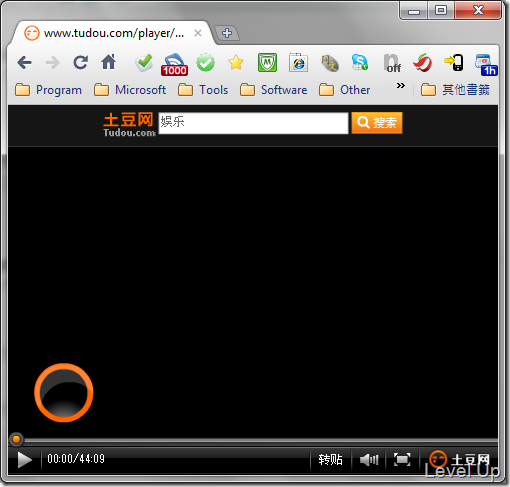The image size is (510, 487).
Task: Click the Chinese conversion extension icon
Action: [330, 63]
